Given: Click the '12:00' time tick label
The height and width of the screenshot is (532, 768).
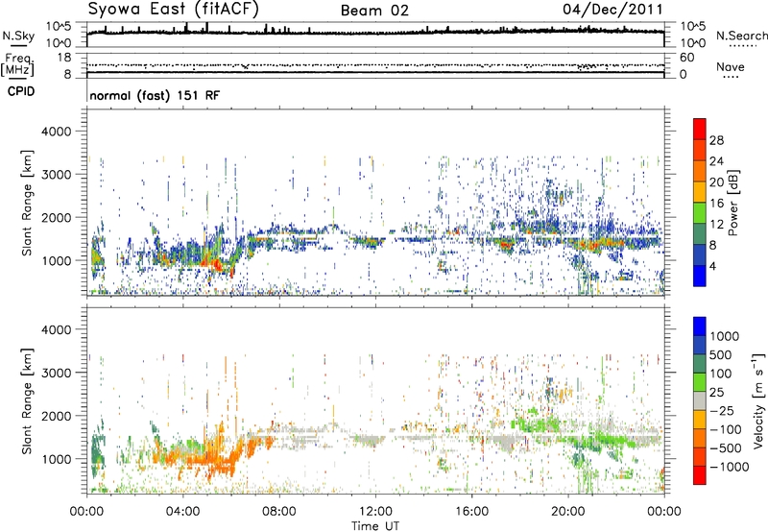Looking at the screenshot, I should (375, 512).
